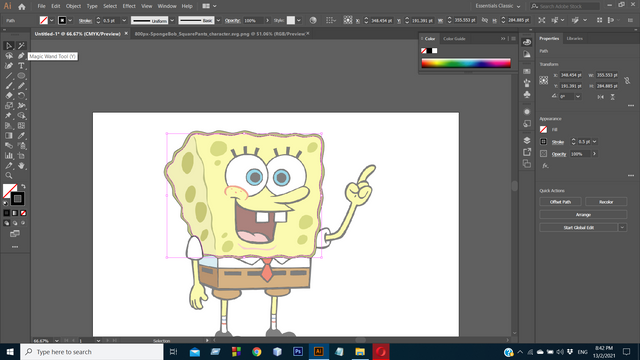Open the Window menu
Screen dimensions: 640x360
(167, 6)
